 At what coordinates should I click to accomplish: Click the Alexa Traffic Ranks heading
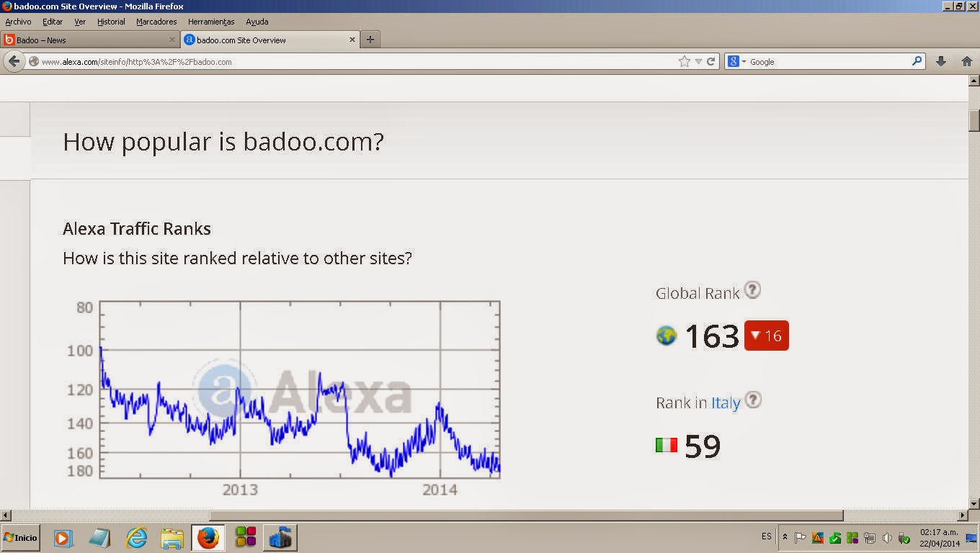coord(137,229)
